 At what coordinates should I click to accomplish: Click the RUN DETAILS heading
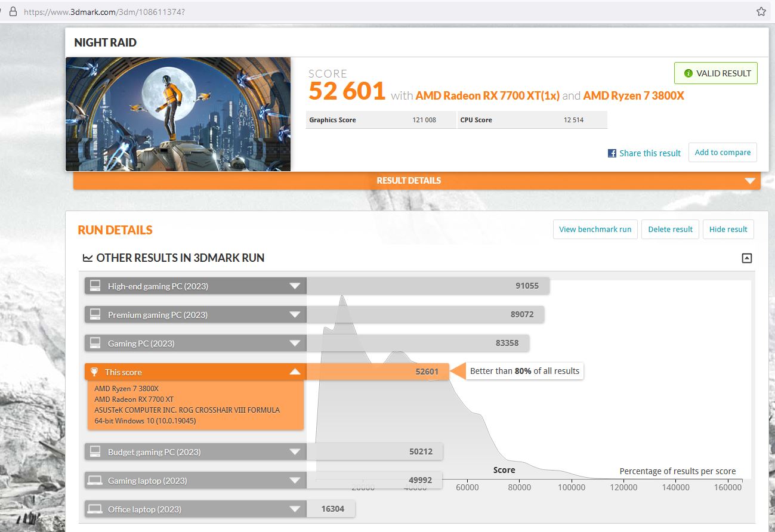(115, 230)
